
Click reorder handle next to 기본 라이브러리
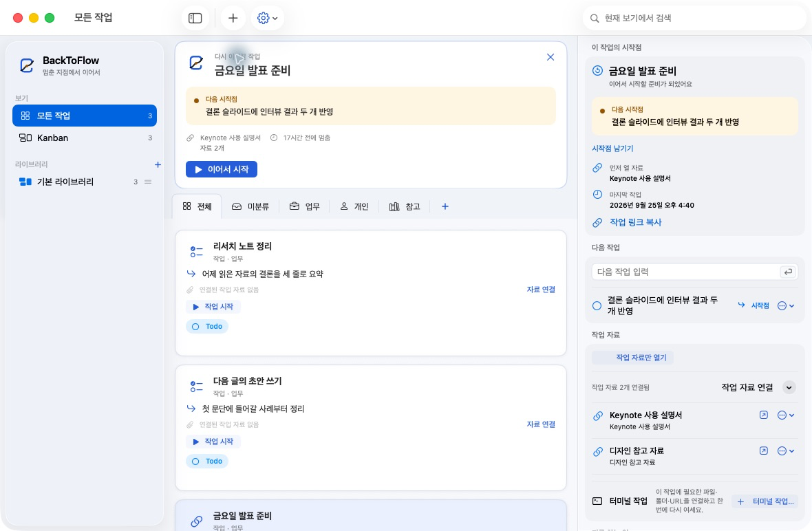point(148,182)
